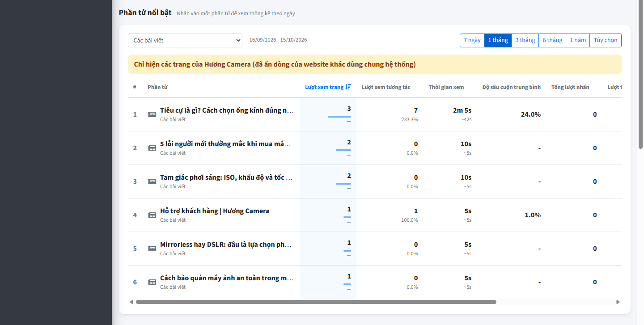Open Hỗ trợ khách hàng | Hương Camera row
Image resolution: width=644 pixels, height=325 pixels.
pos(215,211)
